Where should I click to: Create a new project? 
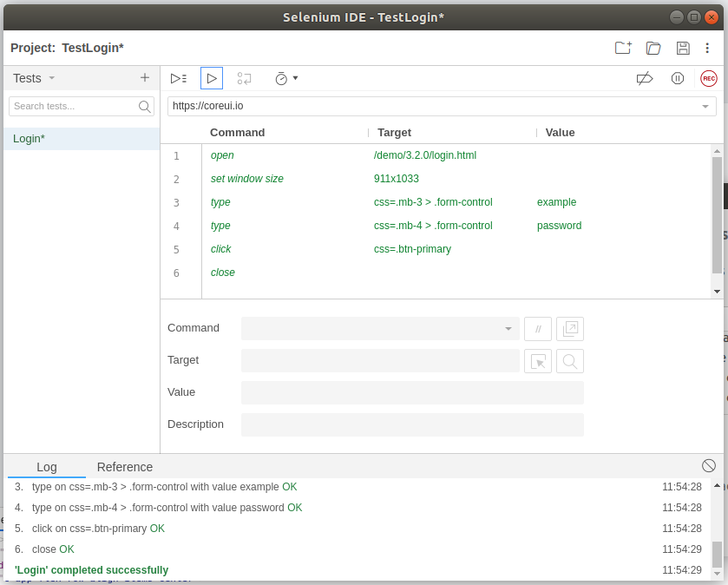pyautogui.click(x=623, y=48)
